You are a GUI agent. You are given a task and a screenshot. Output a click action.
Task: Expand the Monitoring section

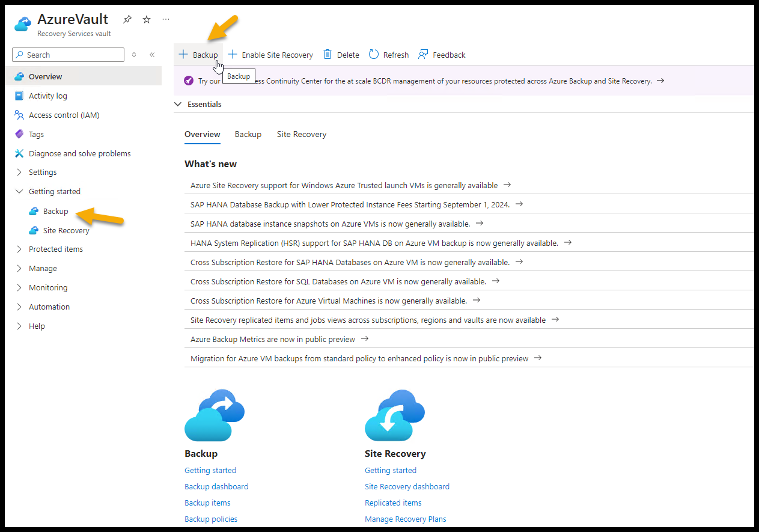19,288
